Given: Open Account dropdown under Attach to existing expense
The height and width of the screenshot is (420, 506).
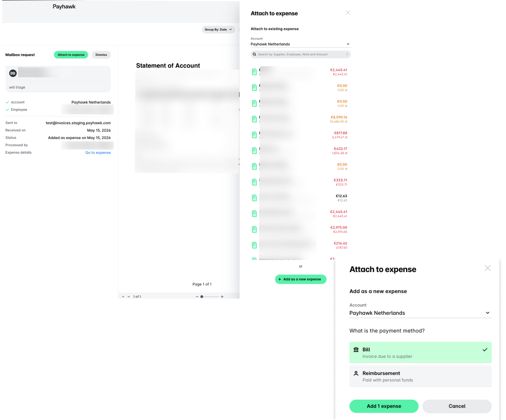Looking at the screenshot, I should click(301, 44).
